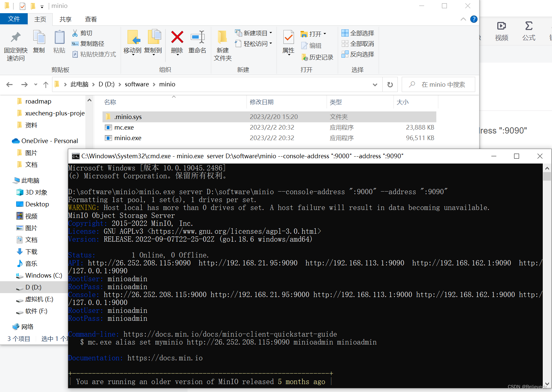
Task: Click Edit (编辑) in the ribbon
Action: [x=311, y=45]
